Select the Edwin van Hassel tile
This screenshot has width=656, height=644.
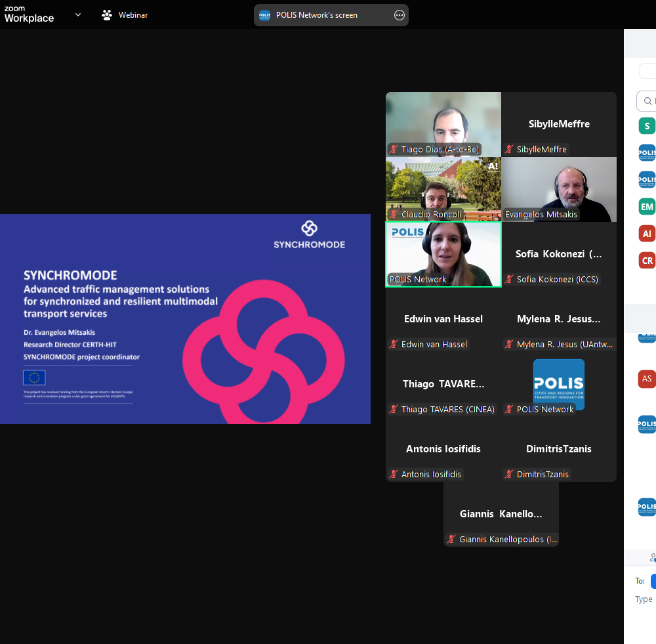443,320
